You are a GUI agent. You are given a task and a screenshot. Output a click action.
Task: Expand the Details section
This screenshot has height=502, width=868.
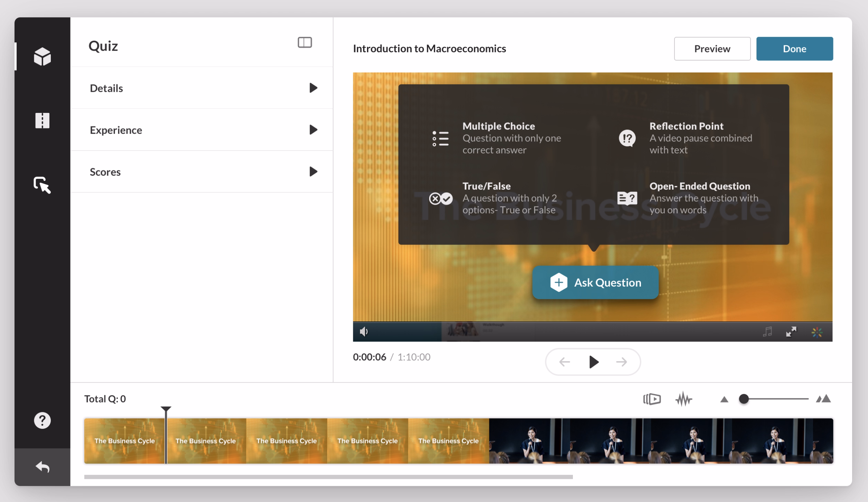pos(201,88)
